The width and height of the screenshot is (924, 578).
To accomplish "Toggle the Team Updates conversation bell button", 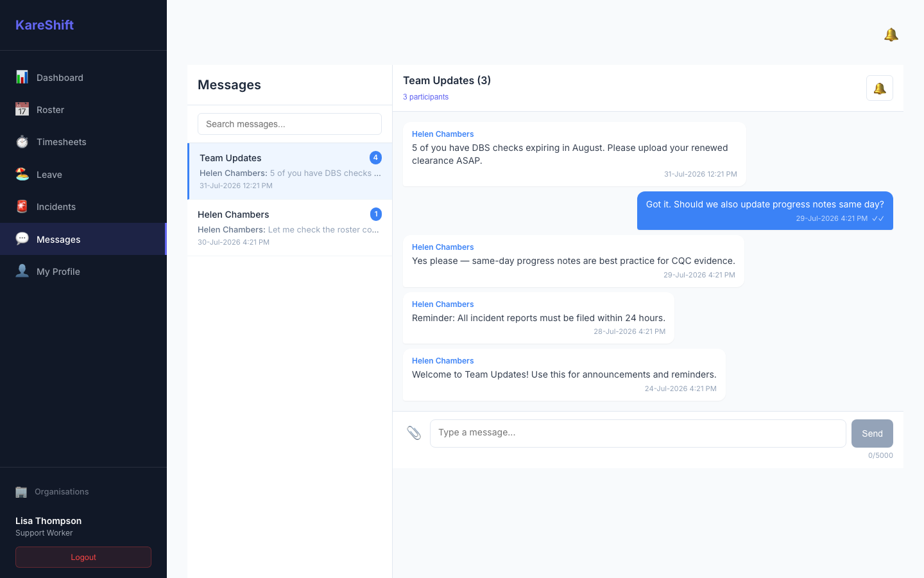I will (880, 88).
